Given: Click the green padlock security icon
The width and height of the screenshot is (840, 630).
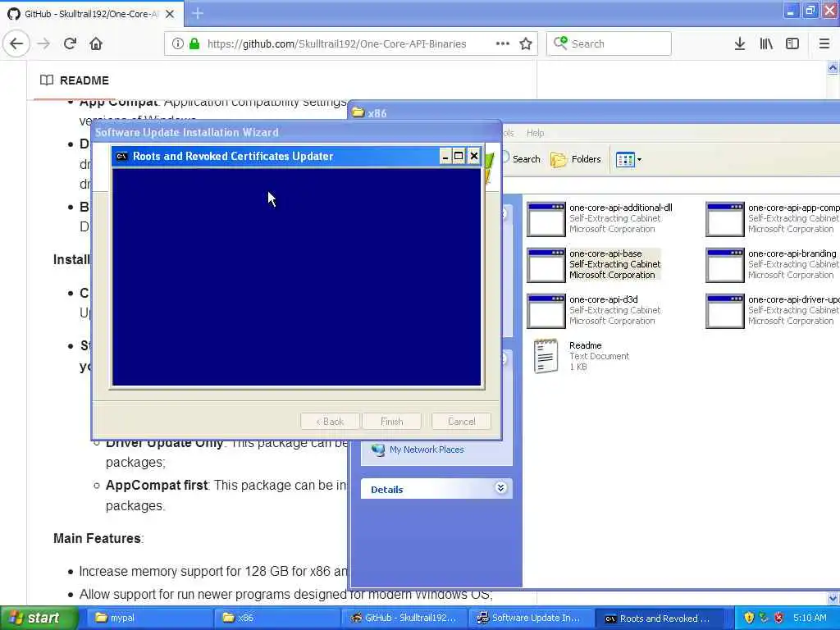Looking at the screenshot, I should 194,43.
